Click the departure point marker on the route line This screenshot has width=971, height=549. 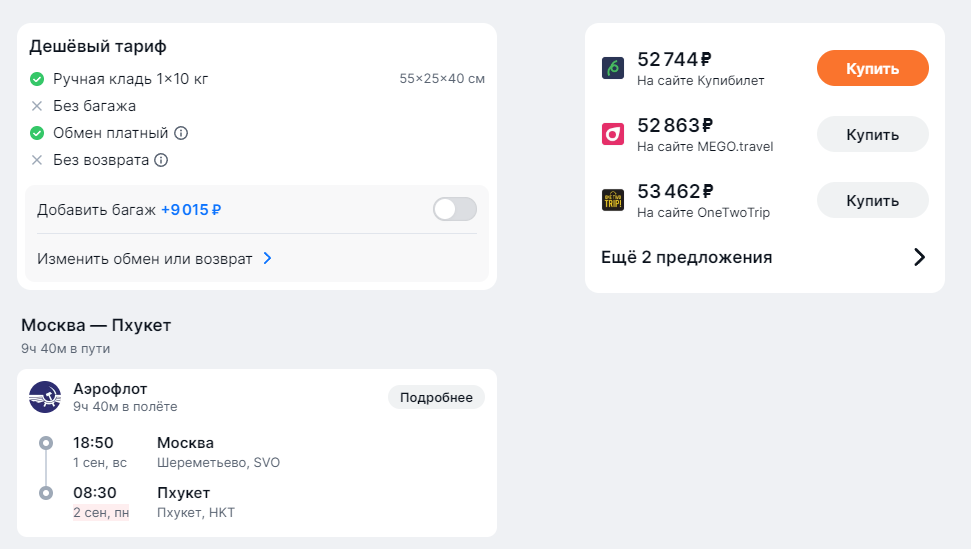[45, 443]
